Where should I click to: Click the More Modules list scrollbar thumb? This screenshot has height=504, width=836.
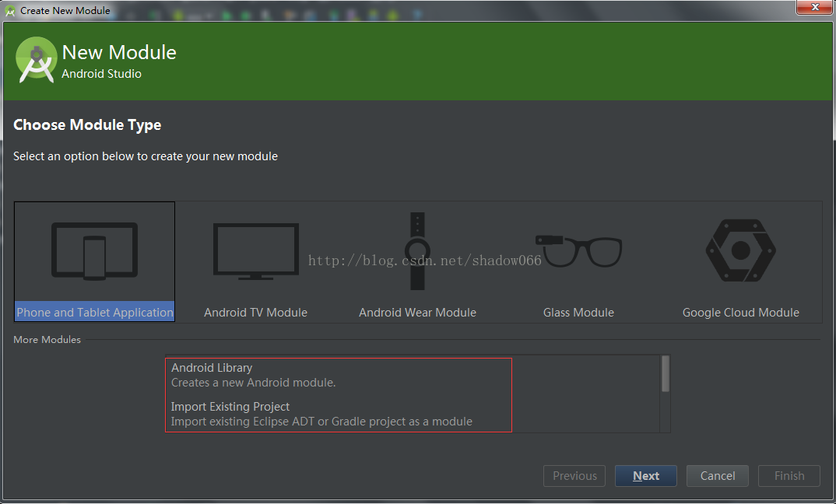(x=666, y=373)
